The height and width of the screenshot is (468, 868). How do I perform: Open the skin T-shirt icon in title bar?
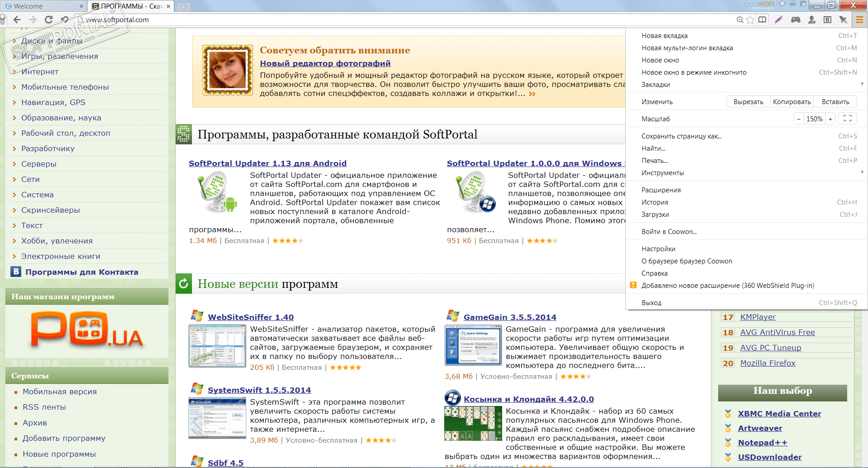(782, 4)
